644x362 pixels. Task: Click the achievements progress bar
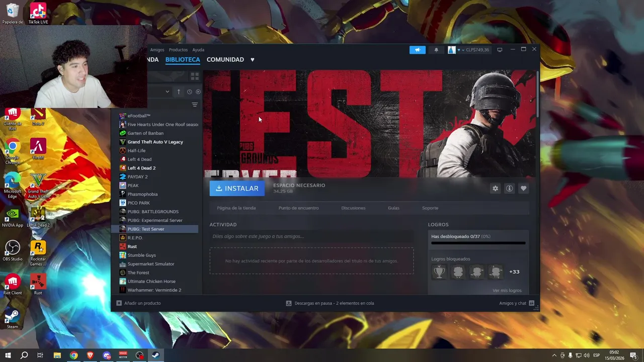(478, 243)
